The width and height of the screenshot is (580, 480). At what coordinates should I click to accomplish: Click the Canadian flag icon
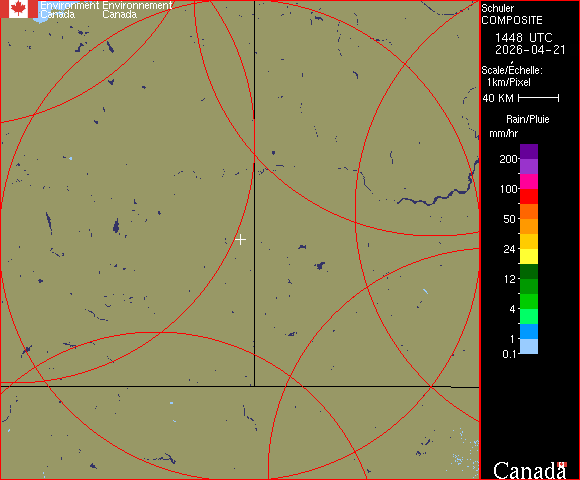point(19,9)
